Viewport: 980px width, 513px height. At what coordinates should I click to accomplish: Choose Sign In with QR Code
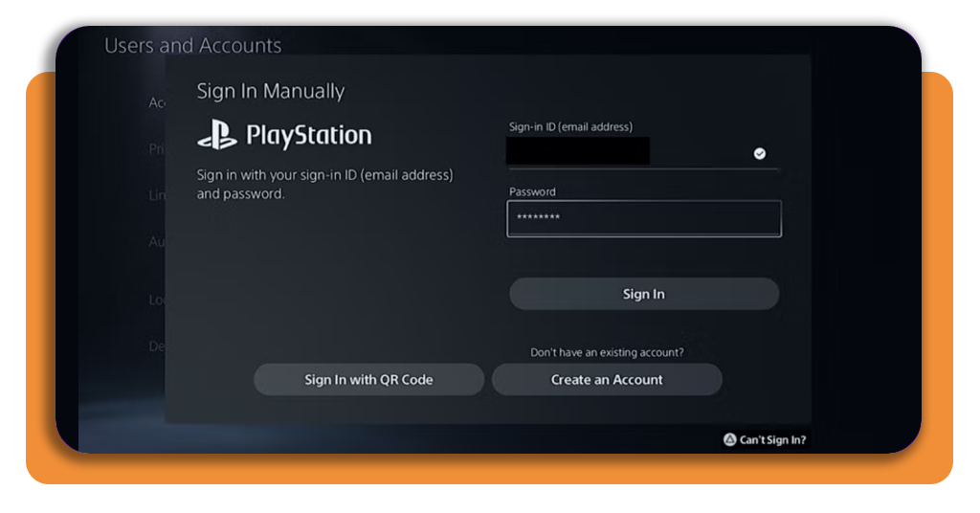coord(368,379)
